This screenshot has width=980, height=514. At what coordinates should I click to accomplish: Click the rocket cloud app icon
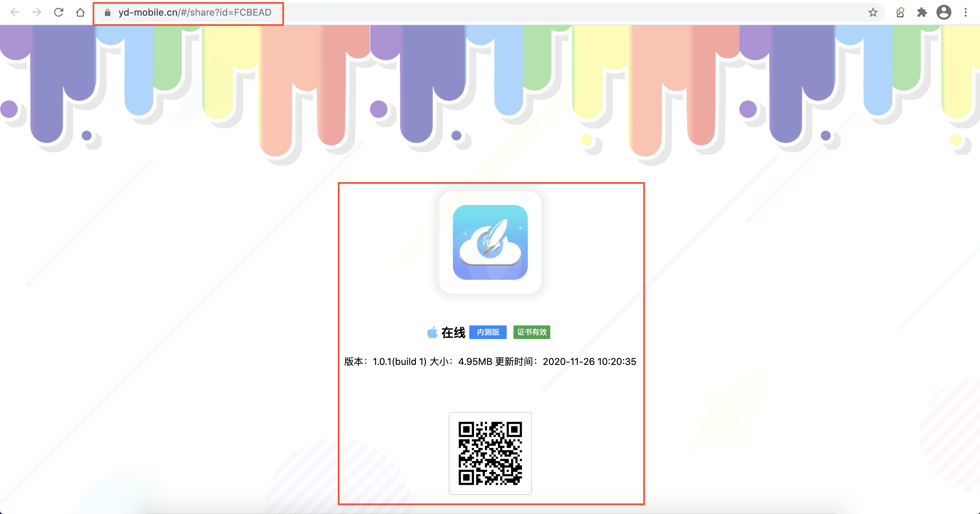tap(490, 242)
